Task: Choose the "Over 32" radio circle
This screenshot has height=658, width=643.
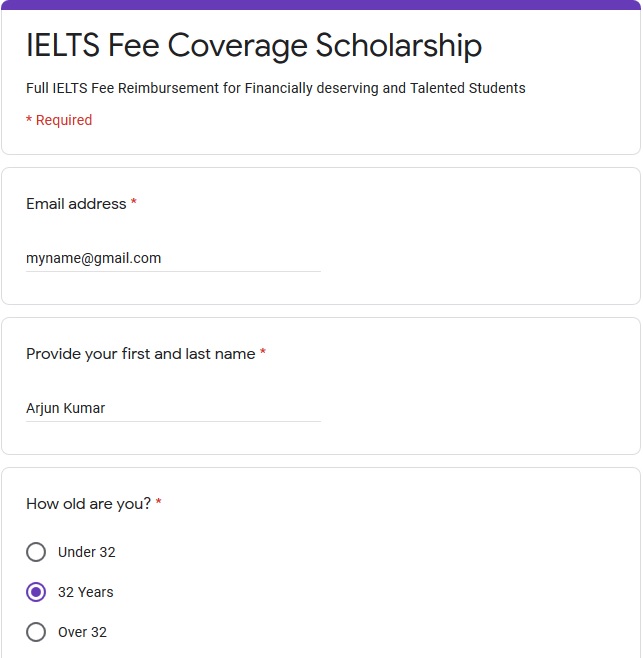Action: pyautogui.click(x=36, y=632)
